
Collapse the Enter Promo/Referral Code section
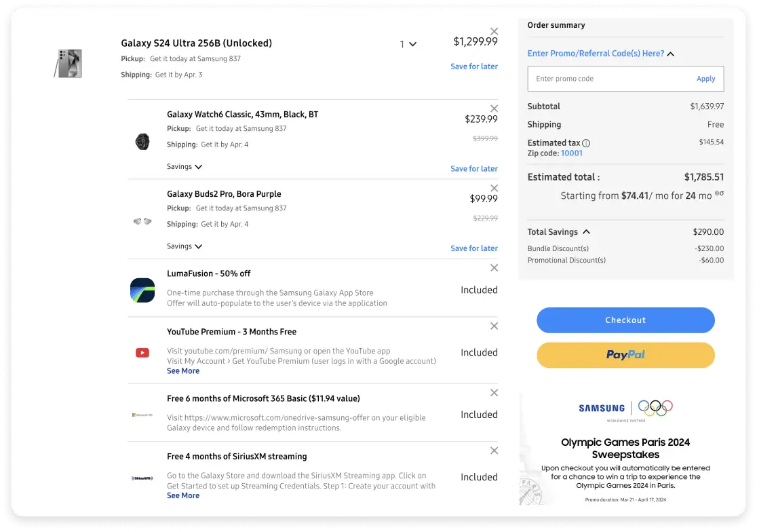(670, 54)
